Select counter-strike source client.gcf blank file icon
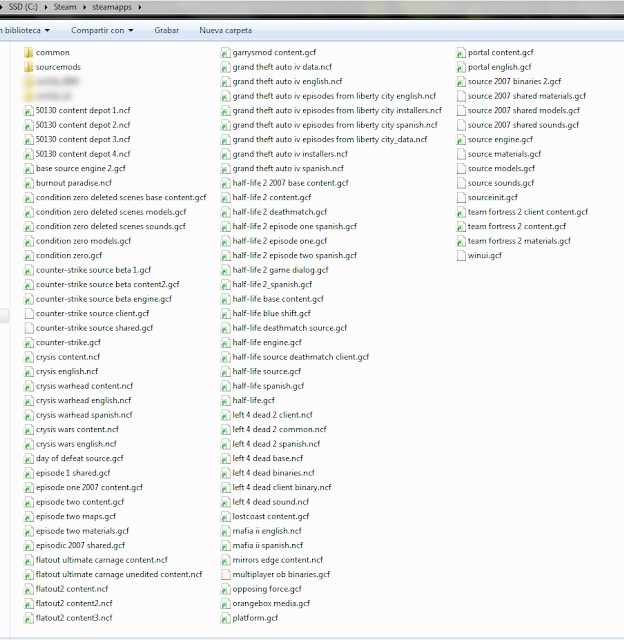Screen dimensions: 624x640 [29, 313]
